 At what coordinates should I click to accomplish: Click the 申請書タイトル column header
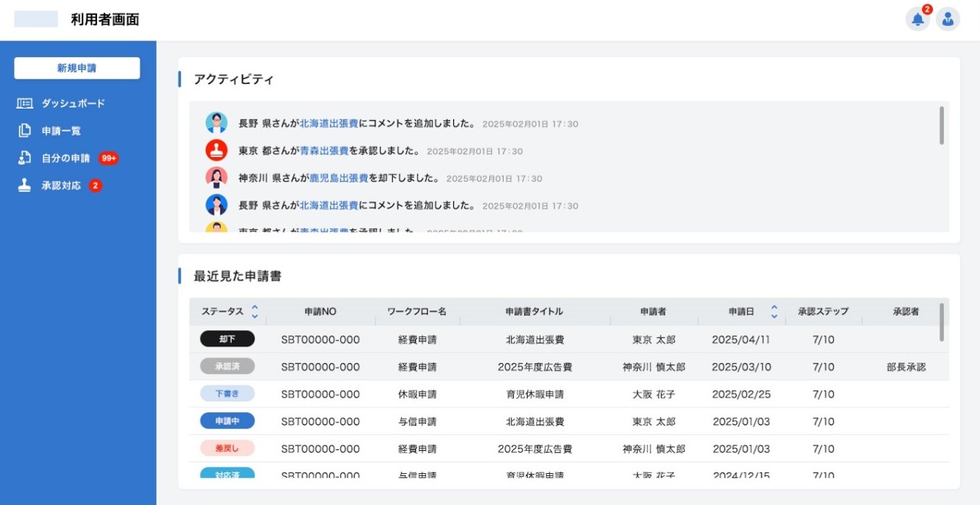tap(534, 312)
